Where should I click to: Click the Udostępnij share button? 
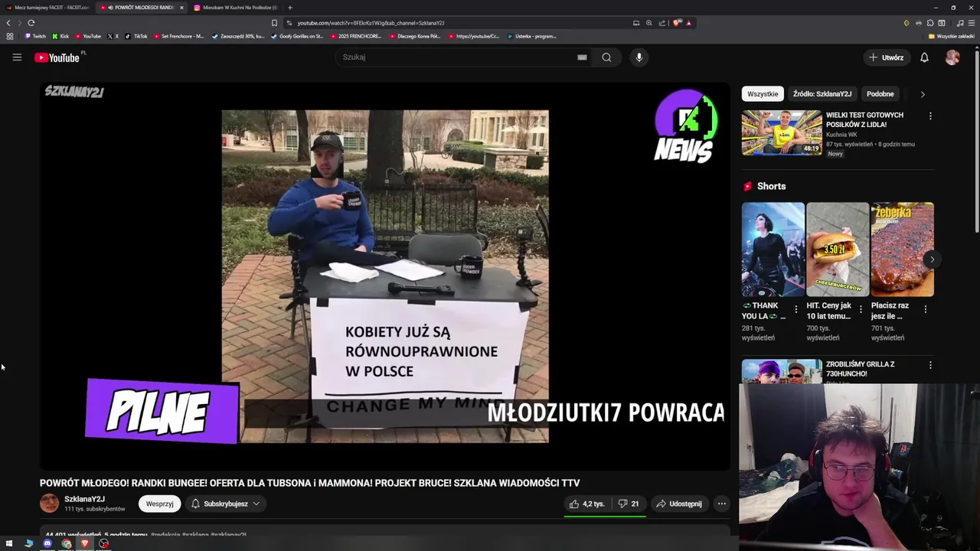coord(678,504)
